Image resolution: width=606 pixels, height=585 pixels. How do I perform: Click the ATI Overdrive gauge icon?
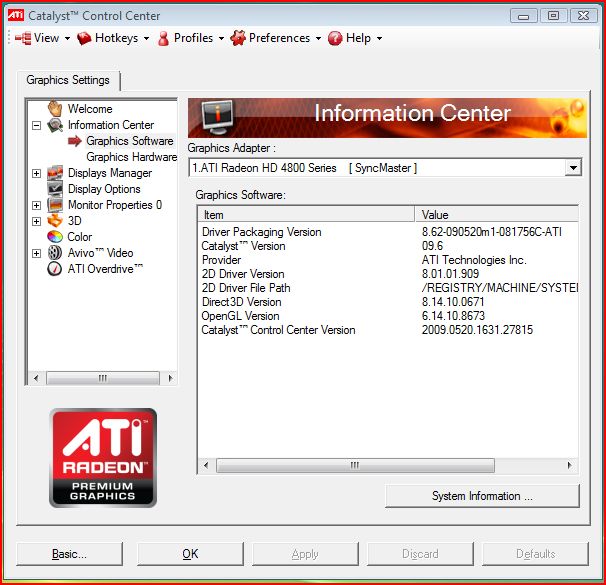coord(55,269)
